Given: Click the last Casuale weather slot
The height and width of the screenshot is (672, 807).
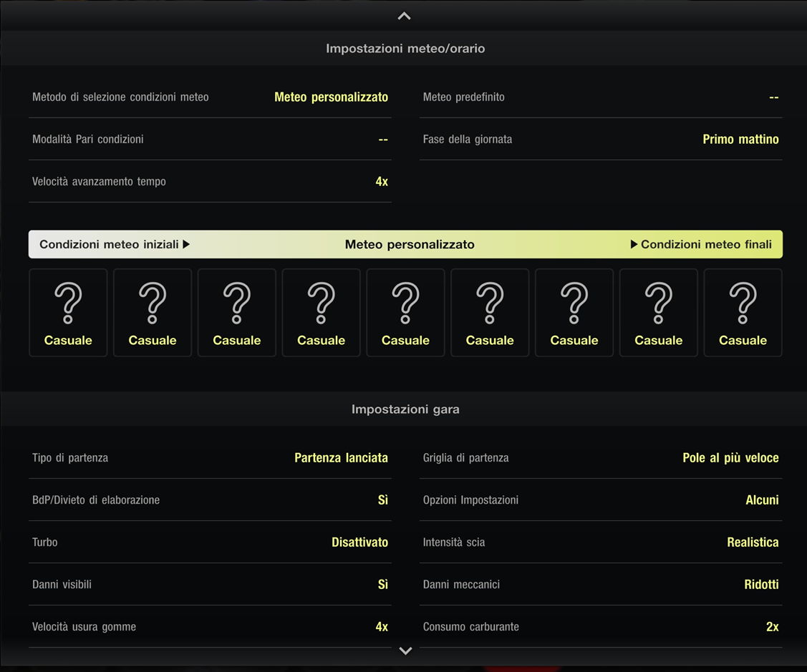Looking at the screenshot, I should coord(743,313).
